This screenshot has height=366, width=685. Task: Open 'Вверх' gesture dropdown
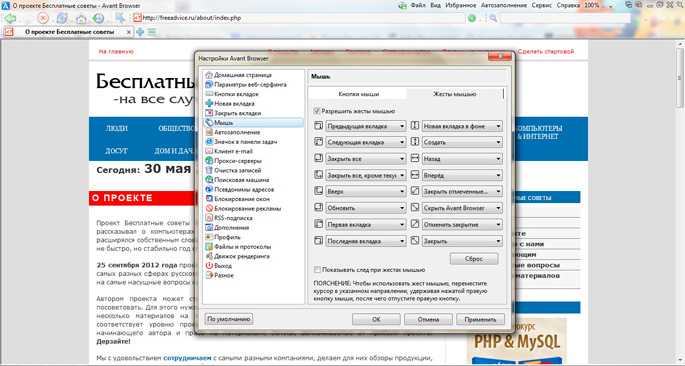click(366, 192)
